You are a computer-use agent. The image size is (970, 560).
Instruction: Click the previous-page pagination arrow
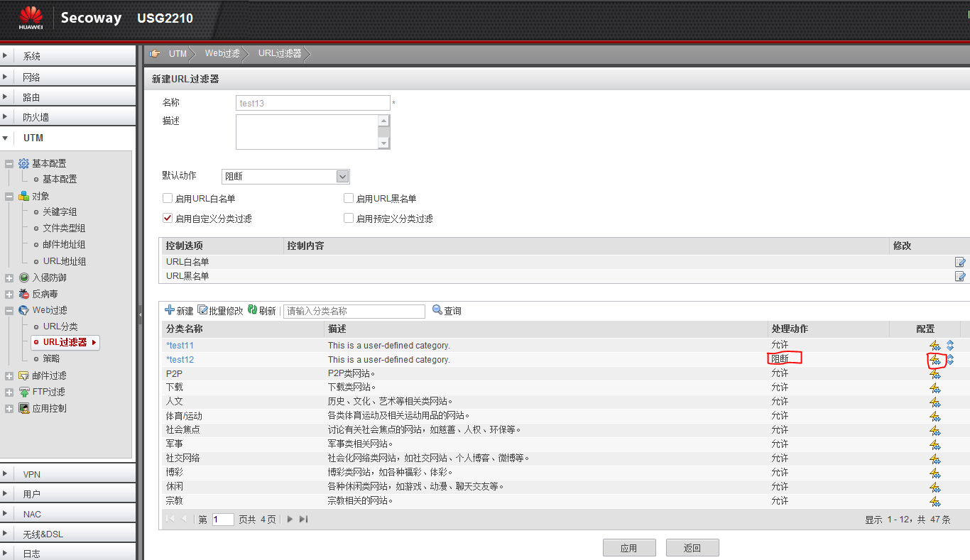click(x=184, y=520)
